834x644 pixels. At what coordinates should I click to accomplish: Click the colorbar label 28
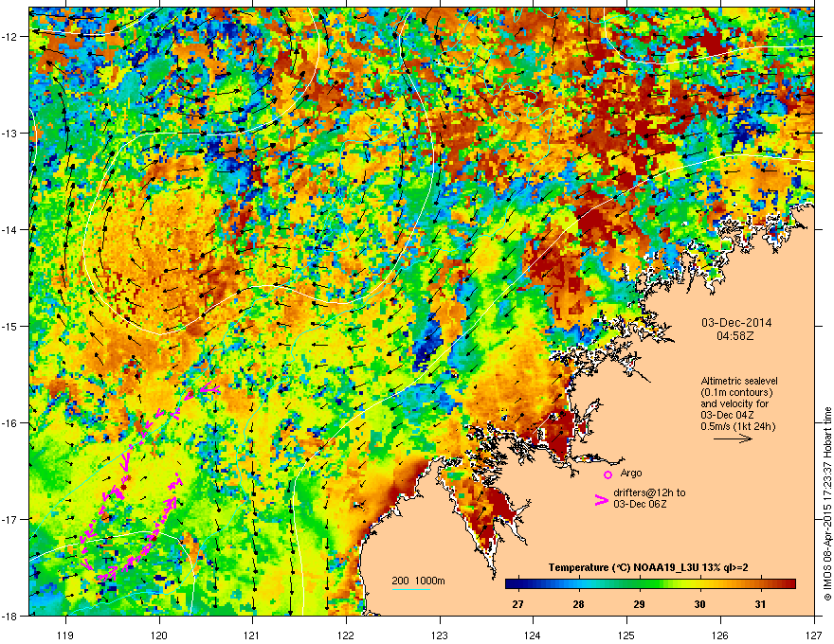(579, 604)
